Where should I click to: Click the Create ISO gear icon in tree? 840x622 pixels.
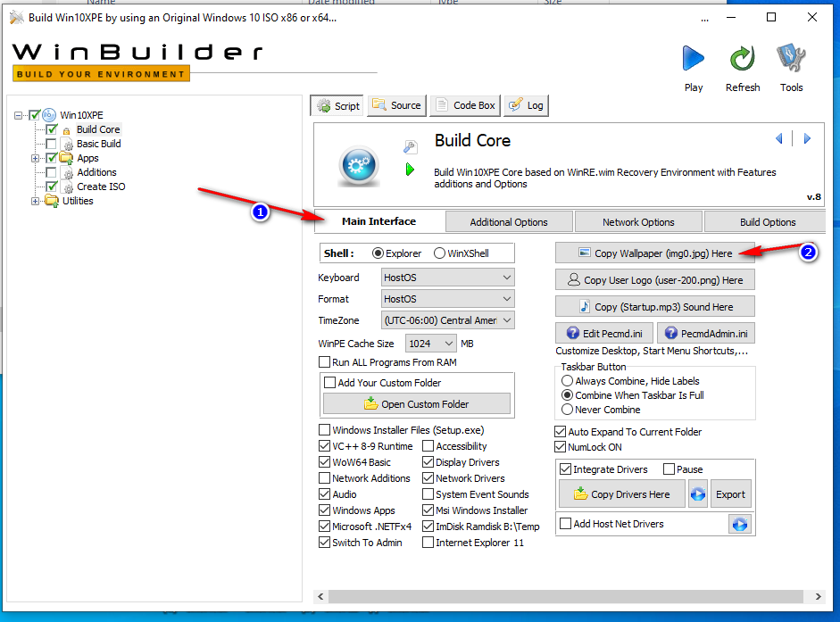point(68,187)
